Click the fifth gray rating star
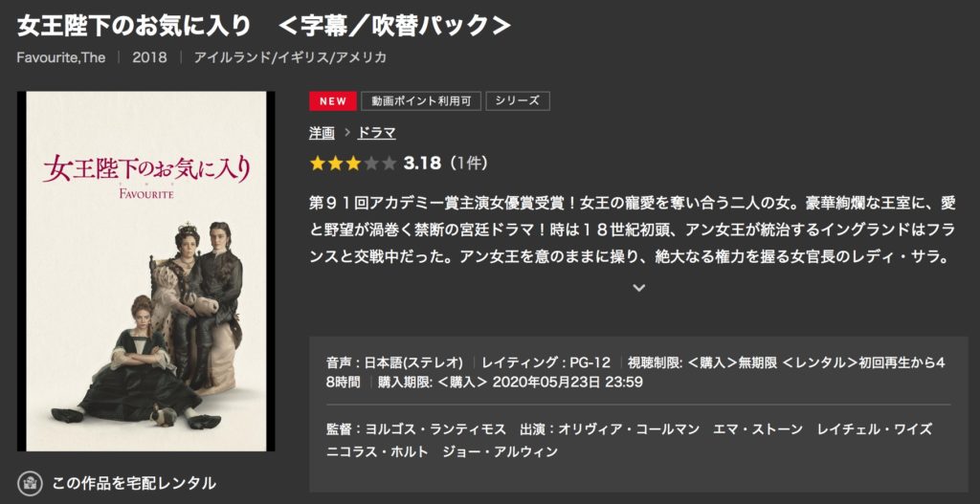This screenshot has height=504, width=980. [389, 164]
